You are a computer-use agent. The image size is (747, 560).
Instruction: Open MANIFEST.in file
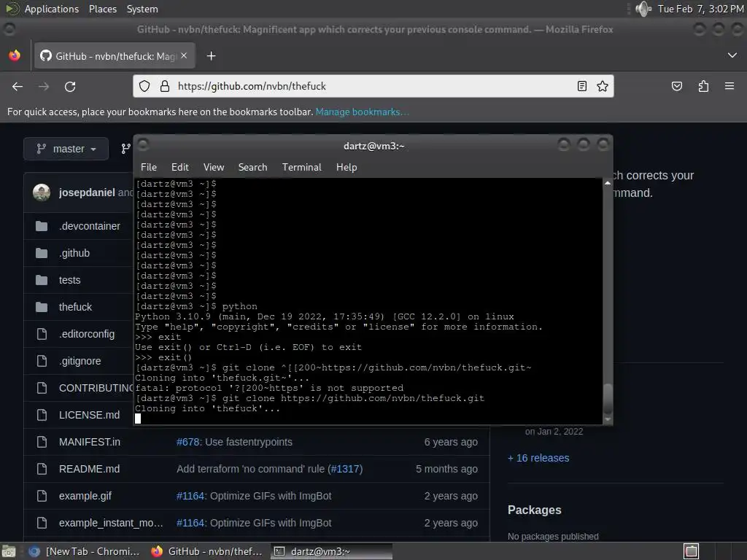90,442
